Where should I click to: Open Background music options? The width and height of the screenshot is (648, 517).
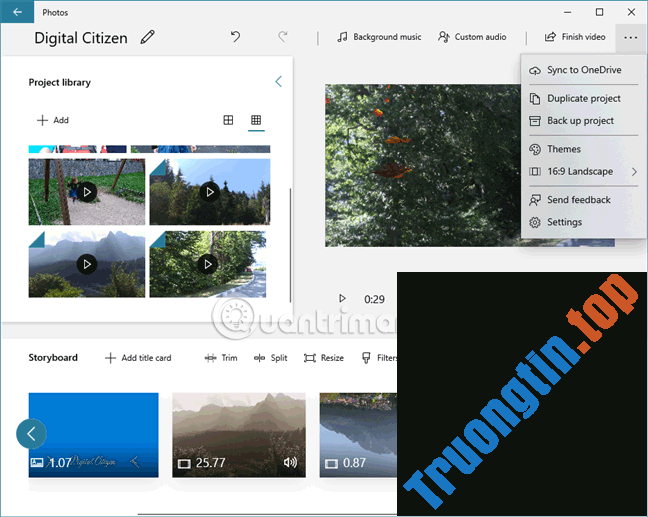point(379,37)
